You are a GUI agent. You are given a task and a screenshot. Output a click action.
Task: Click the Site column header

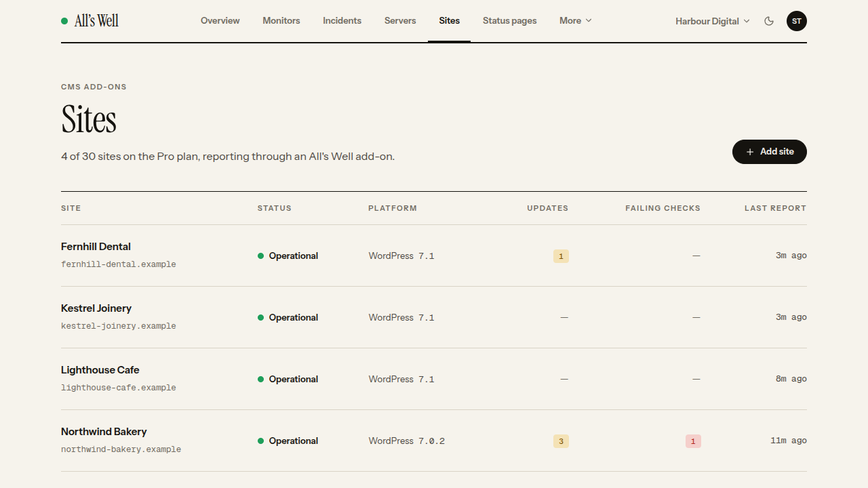71,208
